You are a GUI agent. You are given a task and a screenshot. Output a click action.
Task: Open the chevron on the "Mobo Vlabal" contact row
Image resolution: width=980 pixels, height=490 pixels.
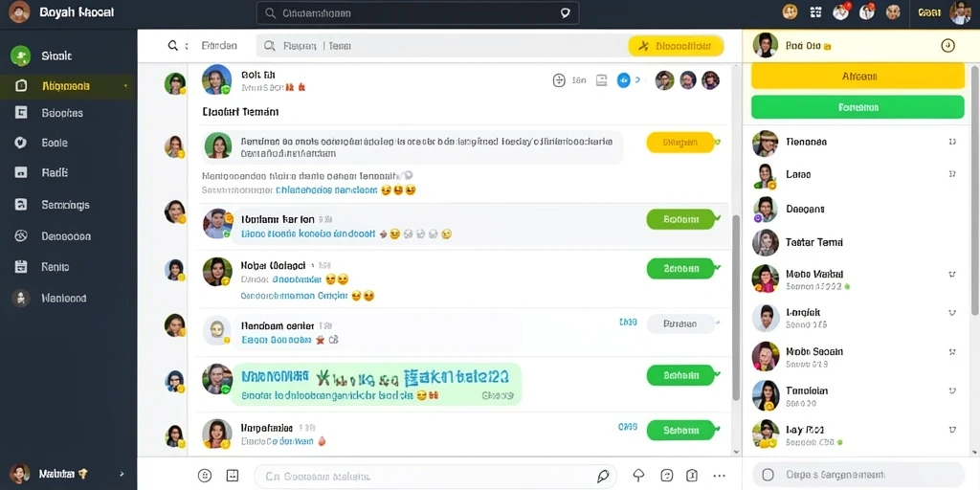tap(952, 274)
